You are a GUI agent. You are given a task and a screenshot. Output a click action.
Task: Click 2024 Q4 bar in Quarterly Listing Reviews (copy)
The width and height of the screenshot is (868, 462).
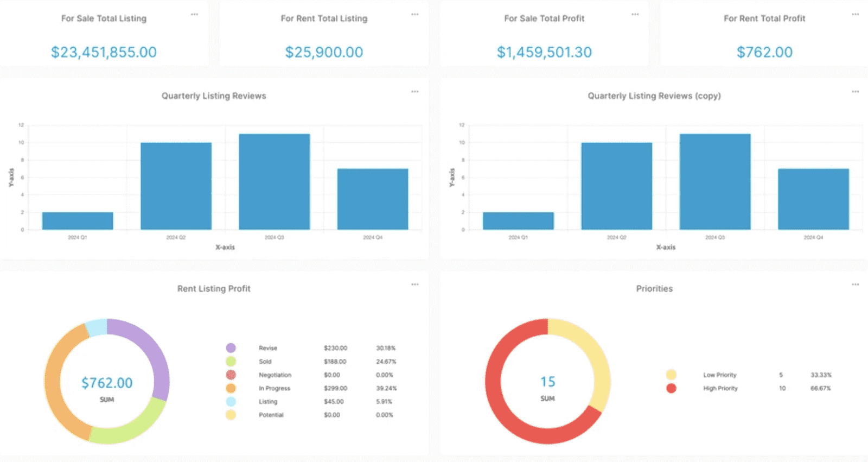(813, 199)
